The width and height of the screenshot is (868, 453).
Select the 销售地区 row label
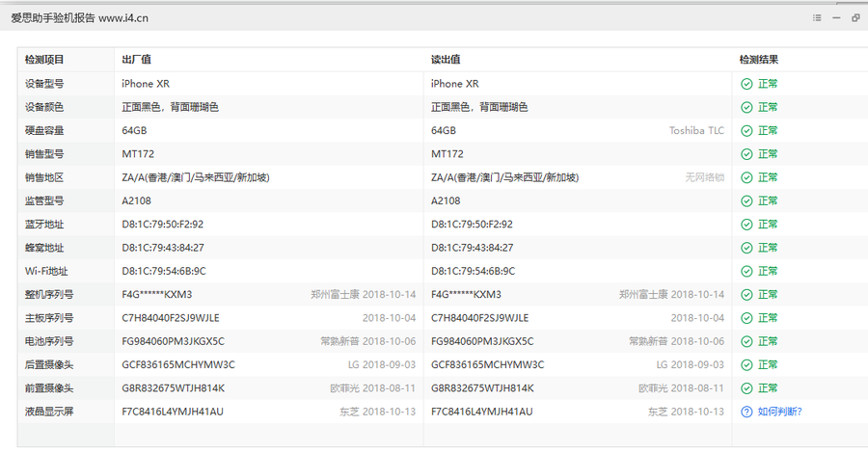tap(44, 177)
